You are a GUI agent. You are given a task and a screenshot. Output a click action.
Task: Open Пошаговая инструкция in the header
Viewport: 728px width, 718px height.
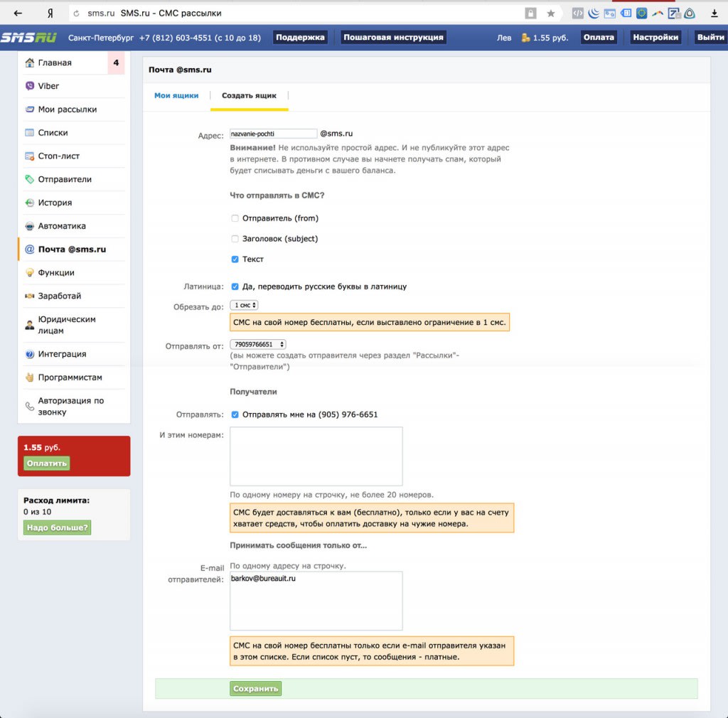pos(394,38)
